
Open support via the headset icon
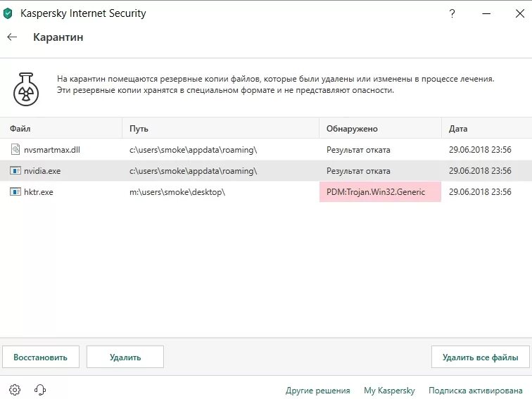click(40, 390)
